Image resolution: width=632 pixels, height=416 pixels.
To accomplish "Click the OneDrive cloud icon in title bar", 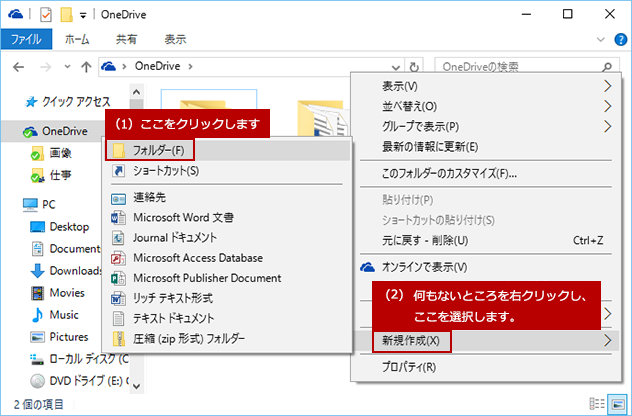I will click(x=15, y=15).
